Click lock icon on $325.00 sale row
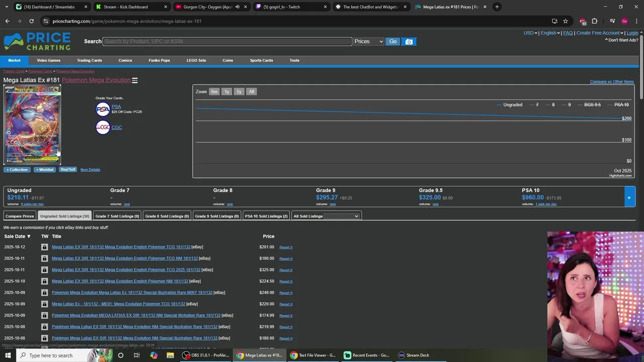 pyautogui.click(x=44, y=270)
